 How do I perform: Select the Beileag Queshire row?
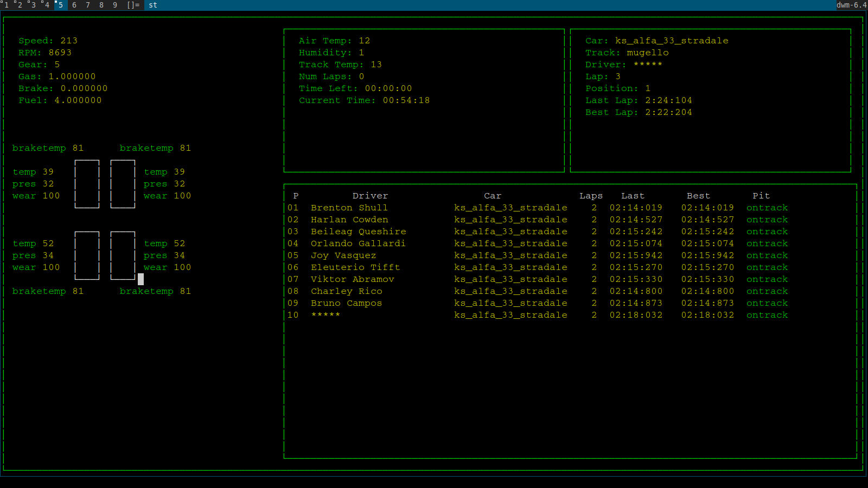(x=538, y=232)
